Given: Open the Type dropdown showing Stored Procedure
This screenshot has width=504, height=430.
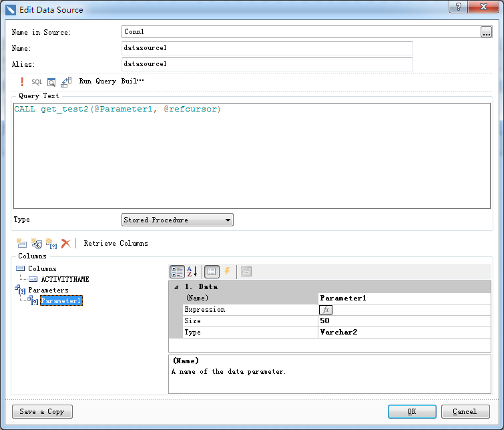Looking at the screenshot, I should coord(178,220).
